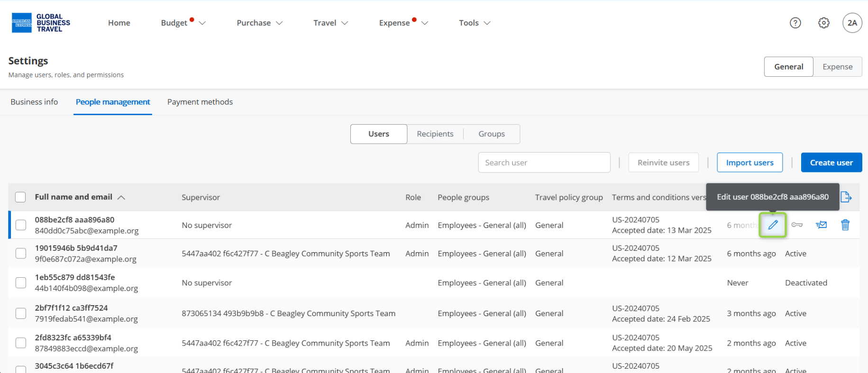Sort by Full name and email column
Screen dimensions: 868x373
(80, 197)
